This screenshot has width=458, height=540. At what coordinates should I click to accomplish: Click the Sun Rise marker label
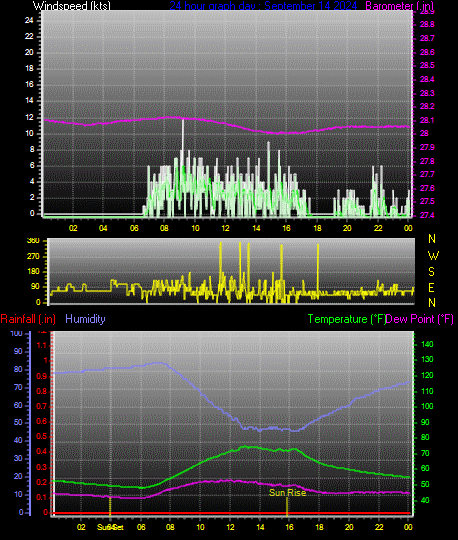[x=288, y=492]
